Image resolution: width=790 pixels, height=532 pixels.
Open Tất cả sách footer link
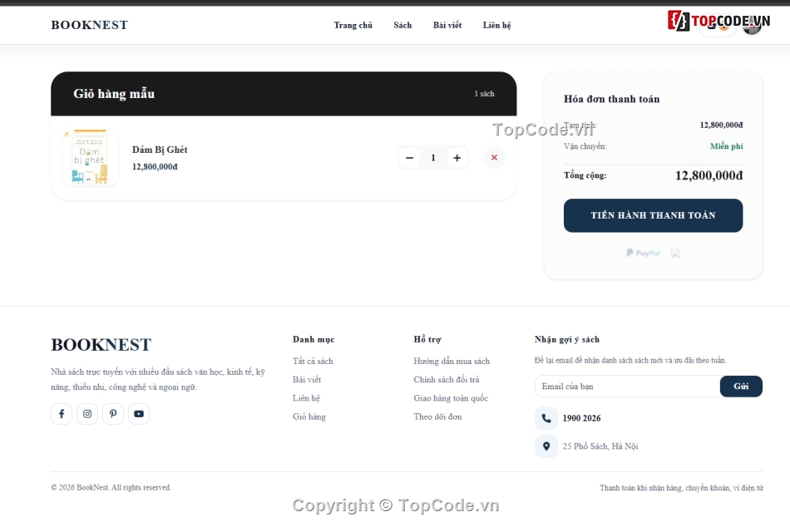(x=313, y=362)
